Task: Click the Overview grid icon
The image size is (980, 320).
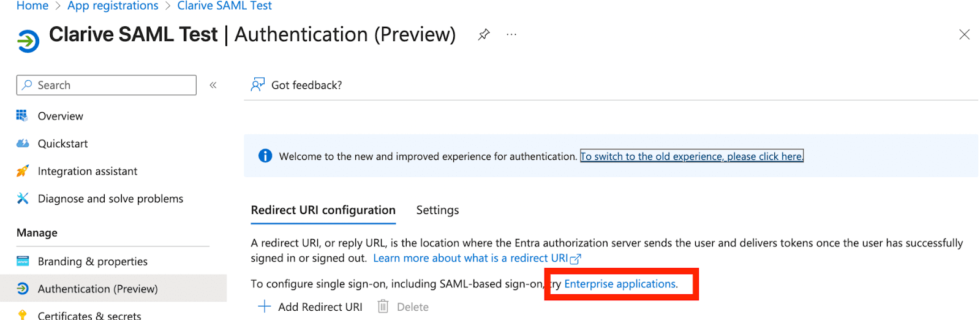Action: pyautogui.click(x=23, y=115)
